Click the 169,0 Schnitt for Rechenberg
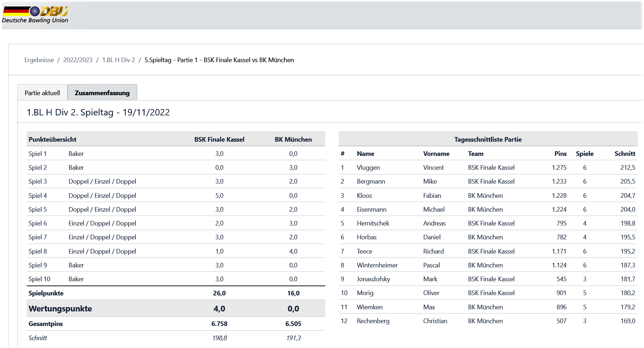This screenshot has width=644, height=348. pyautogui.click(x=628, y=321)
